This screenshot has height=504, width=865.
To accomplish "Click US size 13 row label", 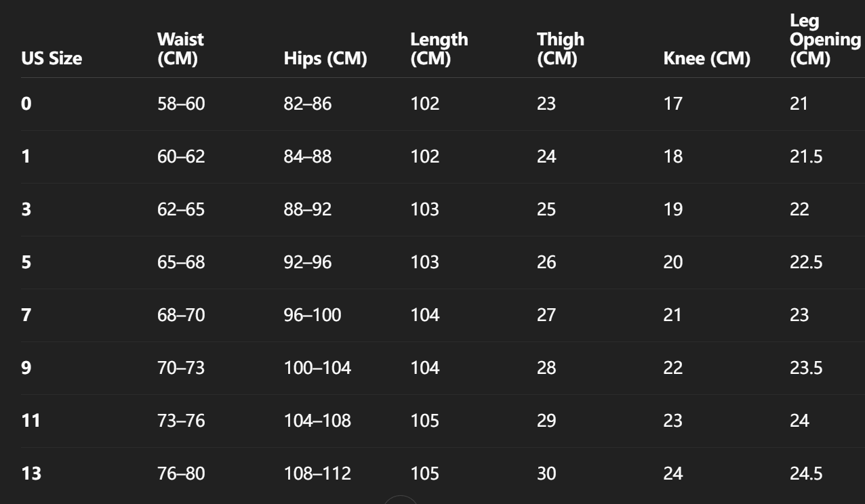I will click(31, 474).
